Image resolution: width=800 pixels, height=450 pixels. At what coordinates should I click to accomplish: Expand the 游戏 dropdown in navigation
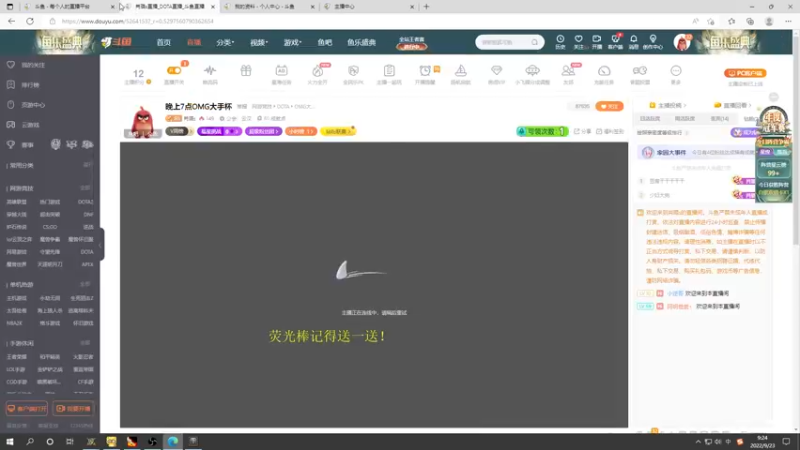tap(292, 42)
